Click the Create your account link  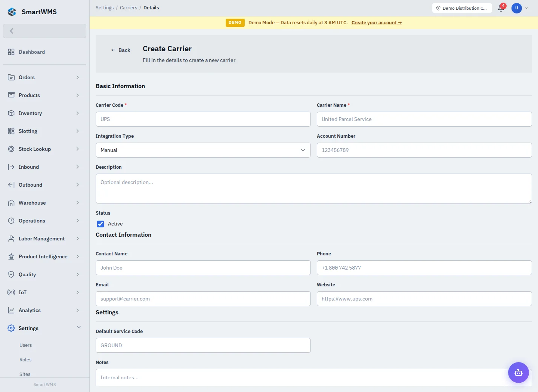(x=377, y=23)
